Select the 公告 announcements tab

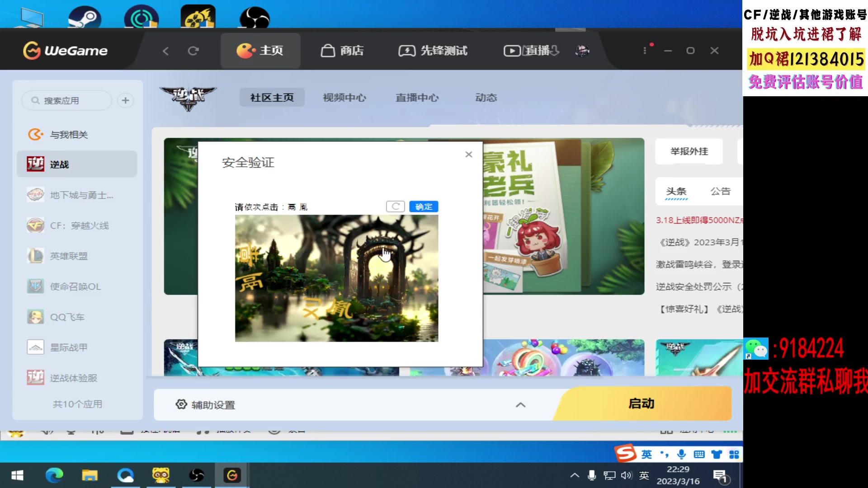point(721,192)
